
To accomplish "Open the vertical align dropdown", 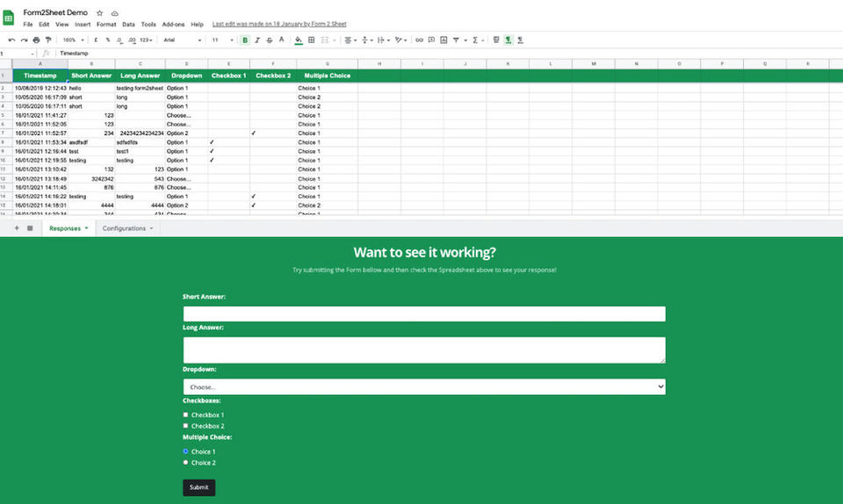I will tap(367, 40).
